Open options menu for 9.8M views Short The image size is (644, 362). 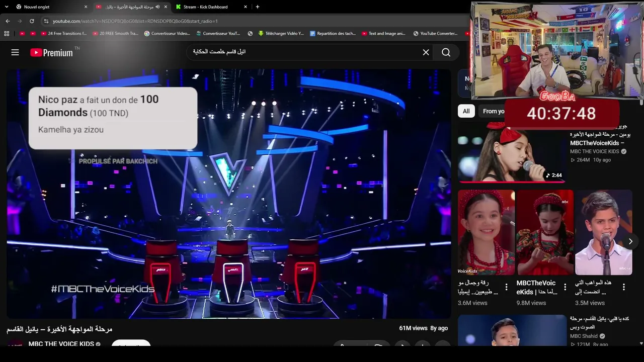565,287
